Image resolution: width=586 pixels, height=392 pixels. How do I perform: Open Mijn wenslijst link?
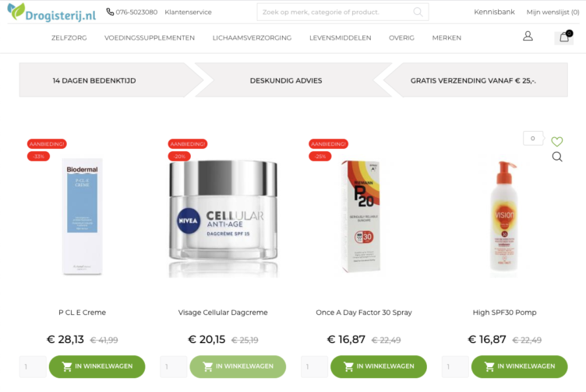tap(552, 12)
